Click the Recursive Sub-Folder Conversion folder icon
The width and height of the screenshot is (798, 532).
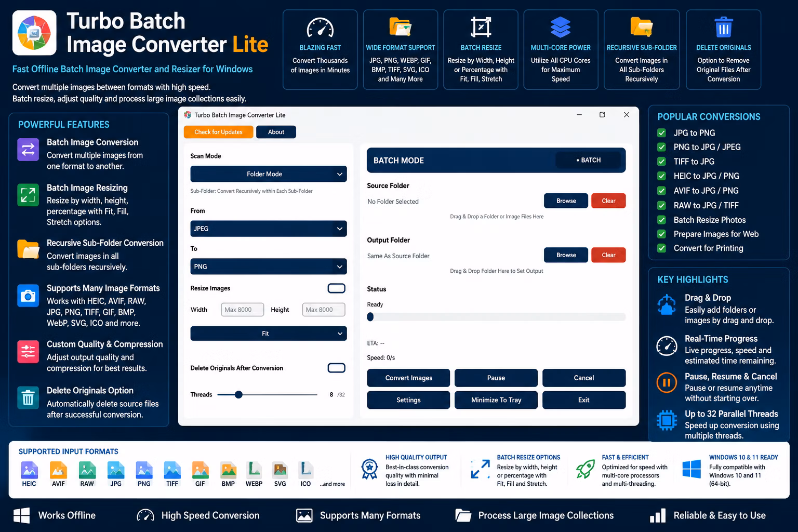coord(28,249)
